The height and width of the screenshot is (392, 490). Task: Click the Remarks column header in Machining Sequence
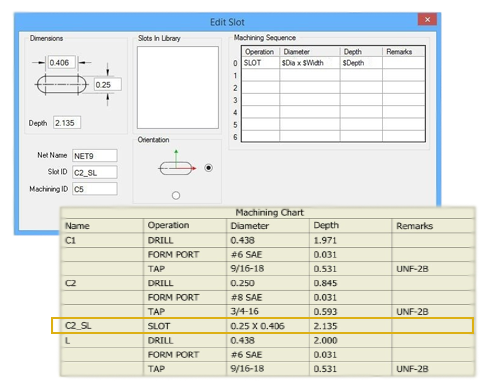404,52
